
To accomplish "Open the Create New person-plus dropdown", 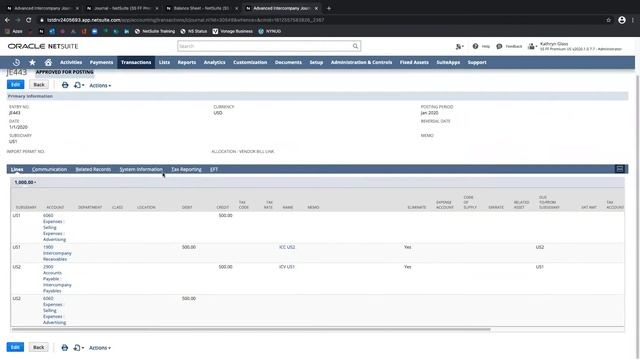I will (x=460, y=47).
